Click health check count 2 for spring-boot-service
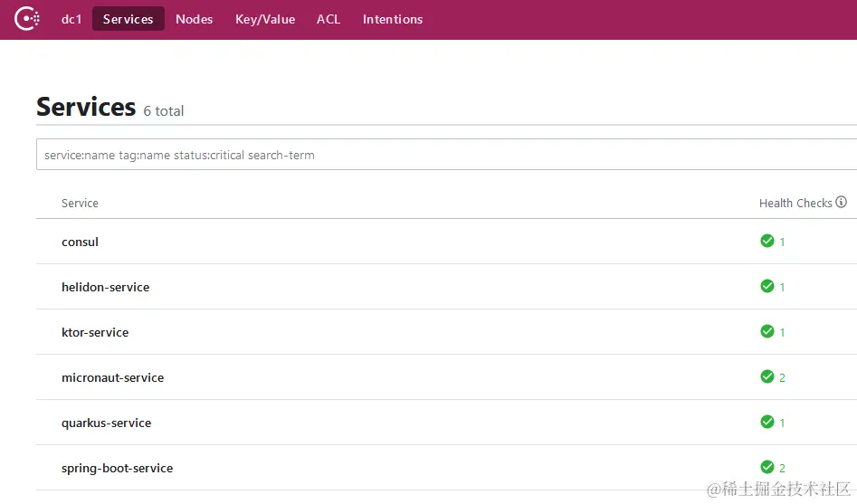The height and width of the screenshot is (504, 857). [782, 468]
